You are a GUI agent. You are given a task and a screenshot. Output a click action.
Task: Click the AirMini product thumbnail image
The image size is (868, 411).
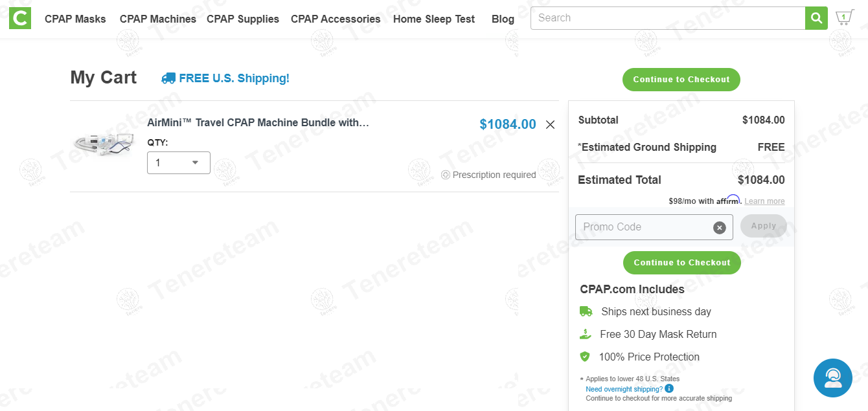104,144
